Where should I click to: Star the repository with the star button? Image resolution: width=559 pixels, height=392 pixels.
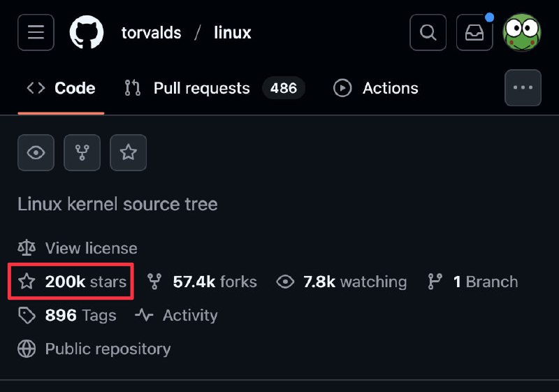coord(128,152)
